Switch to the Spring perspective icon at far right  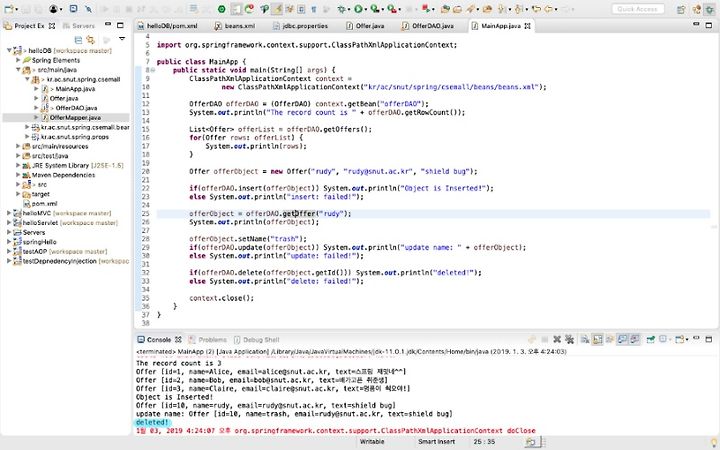click(x=710, y=9)
